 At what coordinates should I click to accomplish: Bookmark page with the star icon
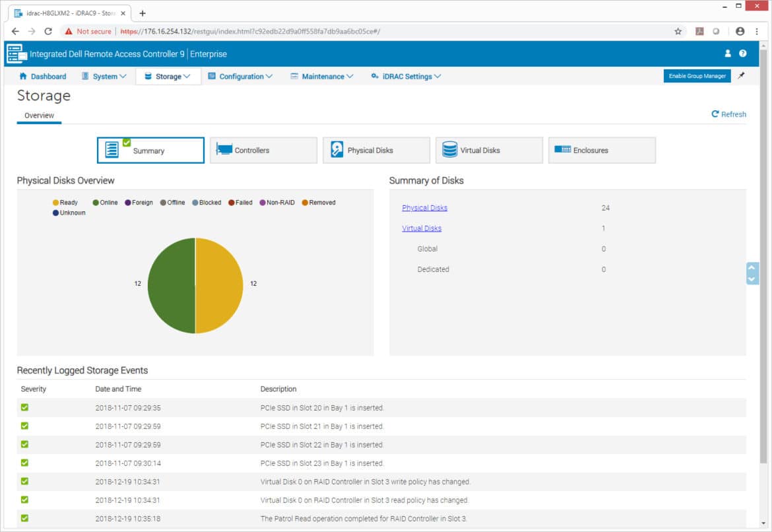(x=678, y=32)
